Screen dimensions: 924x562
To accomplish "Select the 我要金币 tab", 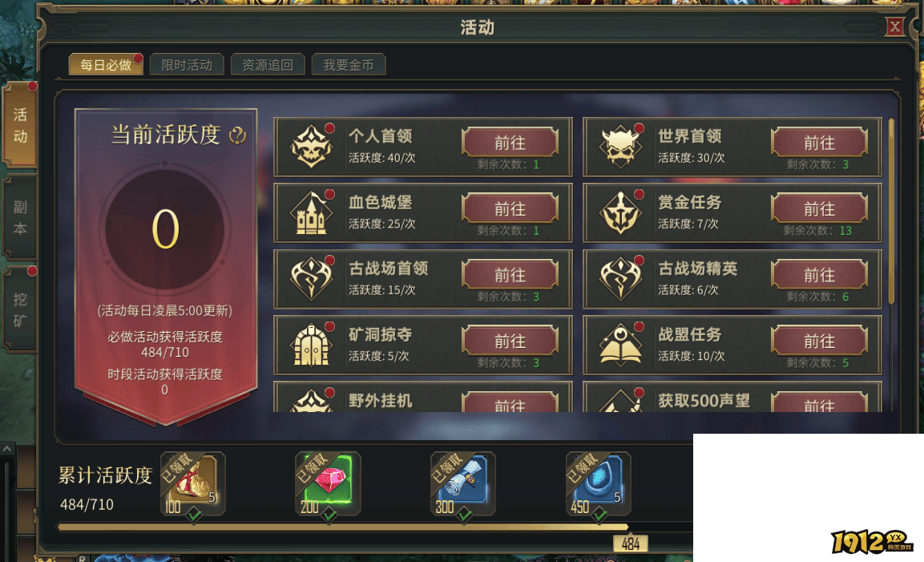I will point(349,64).
